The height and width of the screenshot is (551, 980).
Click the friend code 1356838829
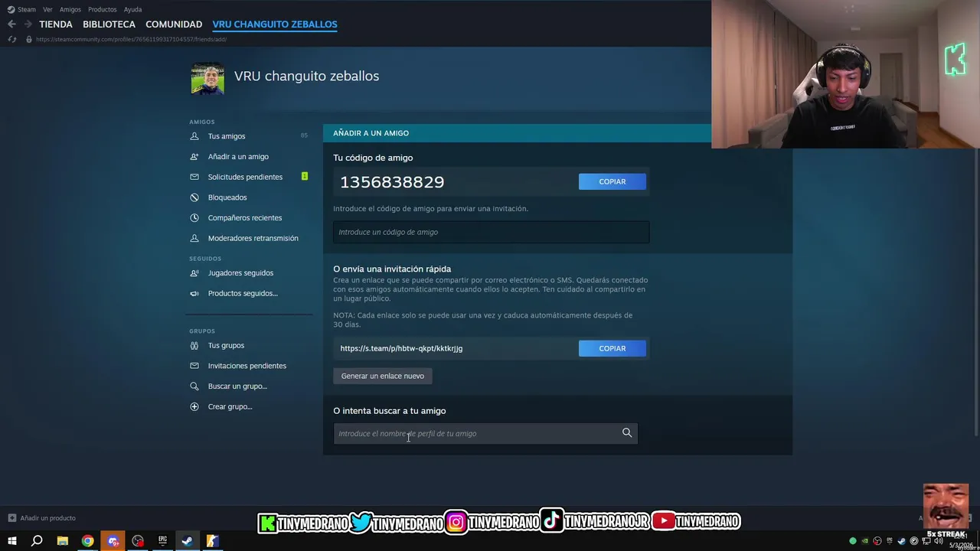click(x=392, y=182)
